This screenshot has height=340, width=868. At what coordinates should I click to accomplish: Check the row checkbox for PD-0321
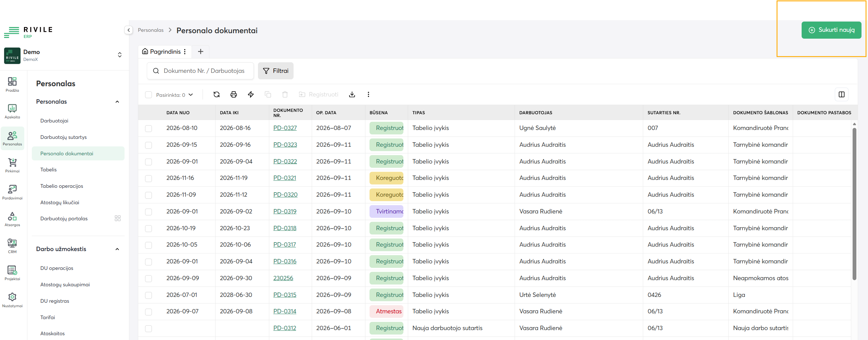148,179
